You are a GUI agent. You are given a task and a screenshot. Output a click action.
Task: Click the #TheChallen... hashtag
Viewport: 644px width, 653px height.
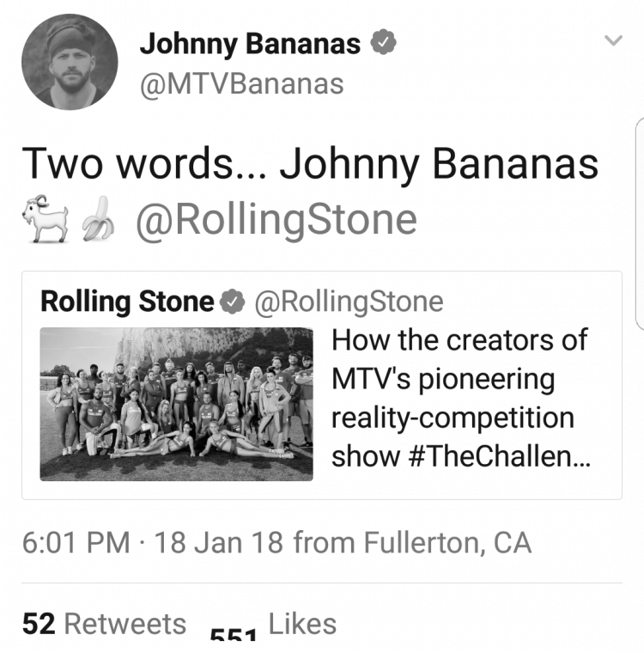click(500, 456)
